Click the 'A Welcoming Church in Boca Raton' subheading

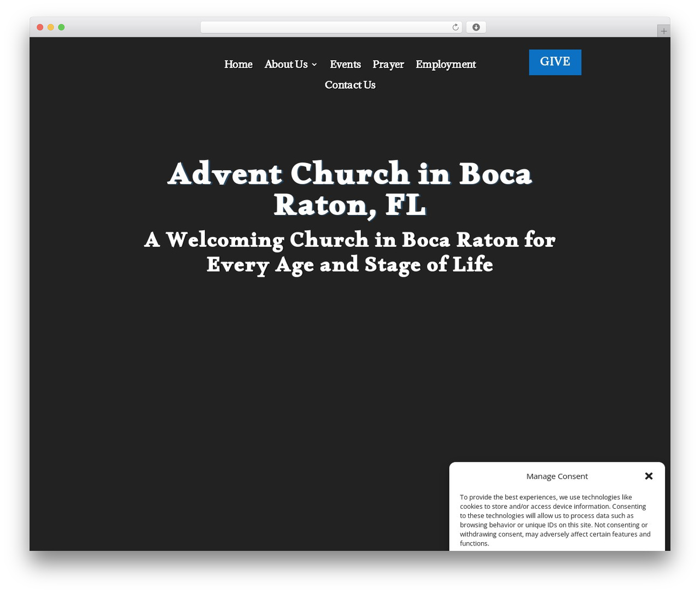[350, 252]
